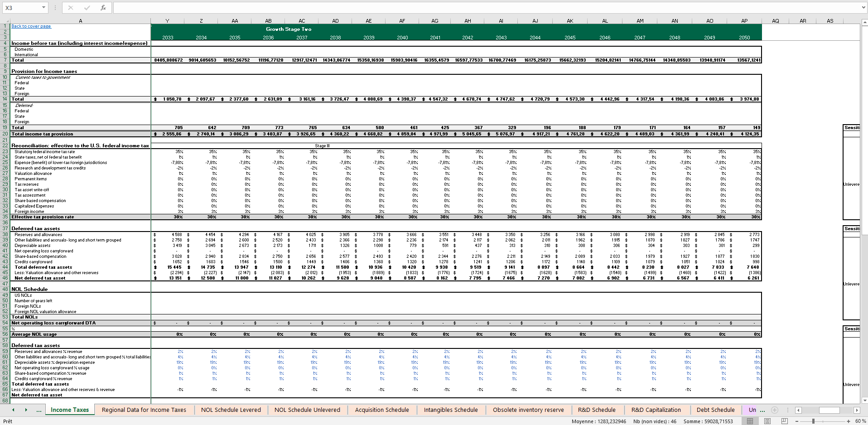Click the Moyenne value in status bar
The width and height of the screenshot is (868, 425).
click(599, 421)
